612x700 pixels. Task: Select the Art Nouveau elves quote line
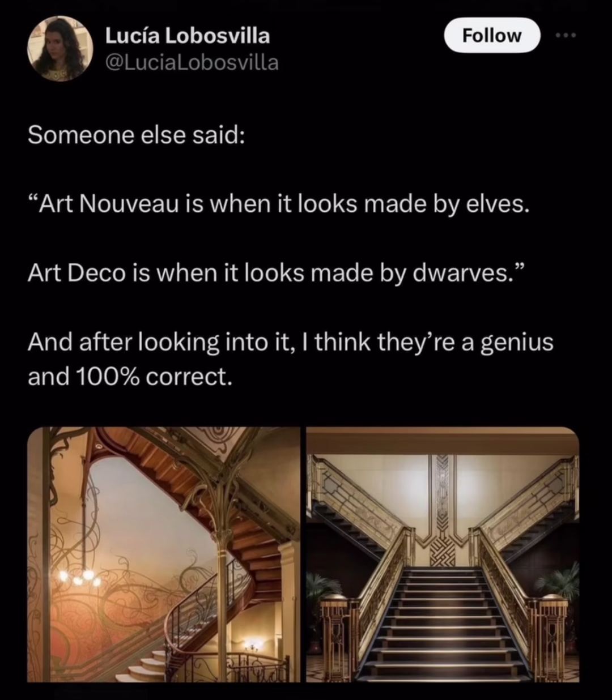pos(278,204)
